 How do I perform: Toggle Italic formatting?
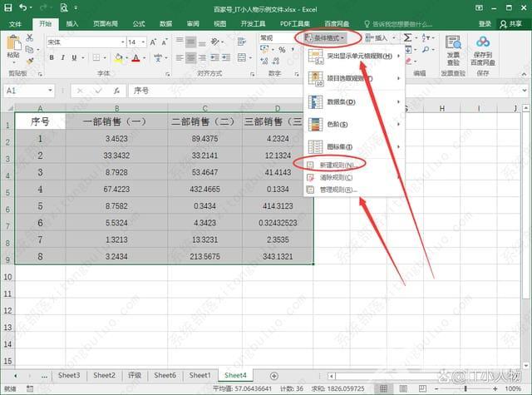click(x=63, y=57)
